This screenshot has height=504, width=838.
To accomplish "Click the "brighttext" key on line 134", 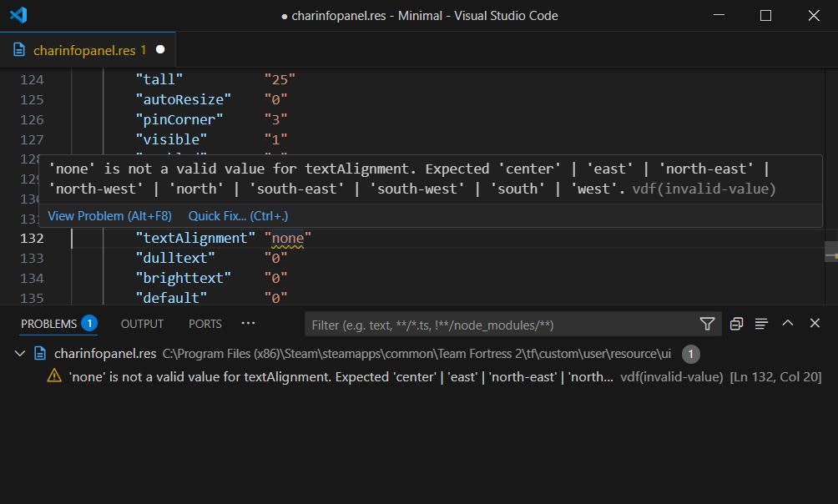I will tap(183, 278).
